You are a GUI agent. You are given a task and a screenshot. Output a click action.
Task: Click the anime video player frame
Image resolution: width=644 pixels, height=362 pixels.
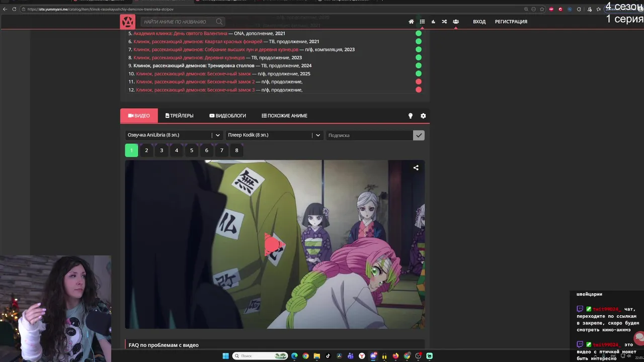point(275,244)
